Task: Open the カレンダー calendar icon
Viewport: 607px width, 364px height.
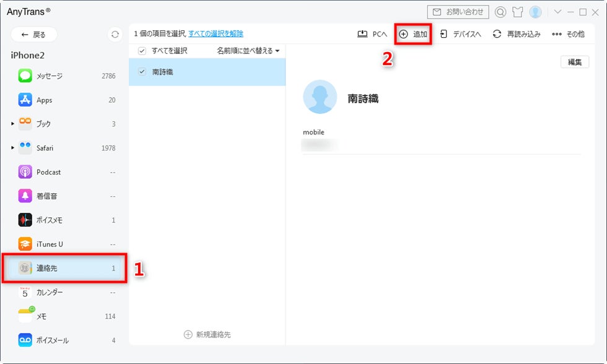Action: 25,292
